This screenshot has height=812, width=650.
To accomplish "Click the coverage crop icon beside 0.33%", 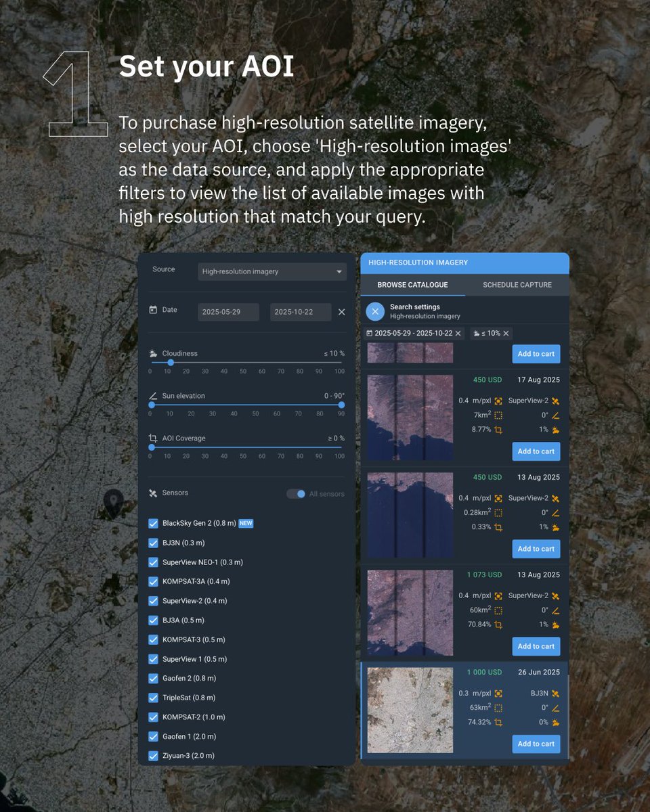I will pos(498,527).
